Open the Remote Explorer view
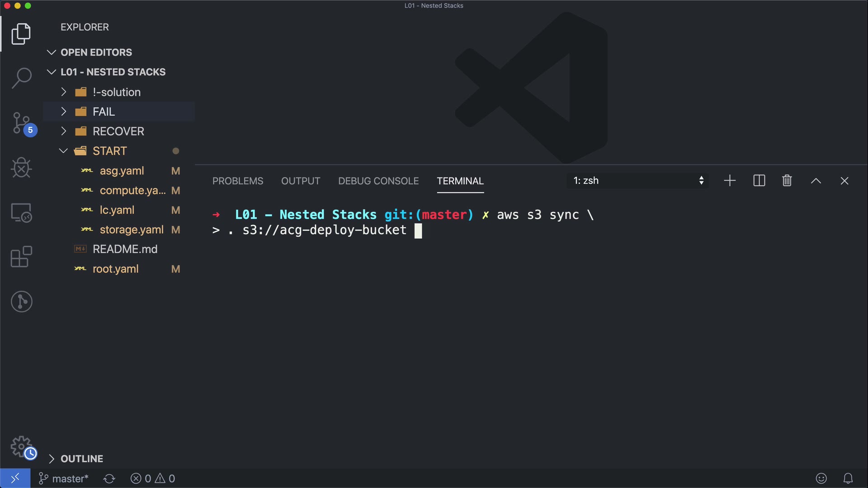Screen dimensions: 868x488 point(21,212)
